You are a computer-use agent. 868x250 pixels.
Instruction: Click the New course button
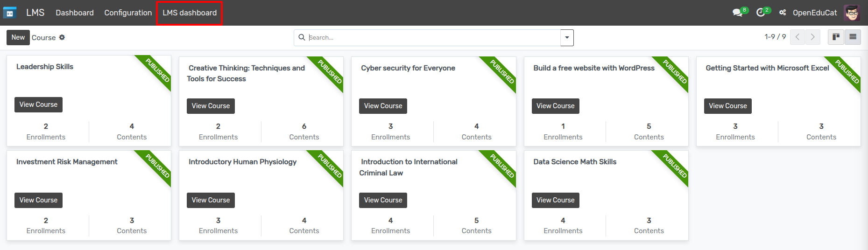(18, 37)
